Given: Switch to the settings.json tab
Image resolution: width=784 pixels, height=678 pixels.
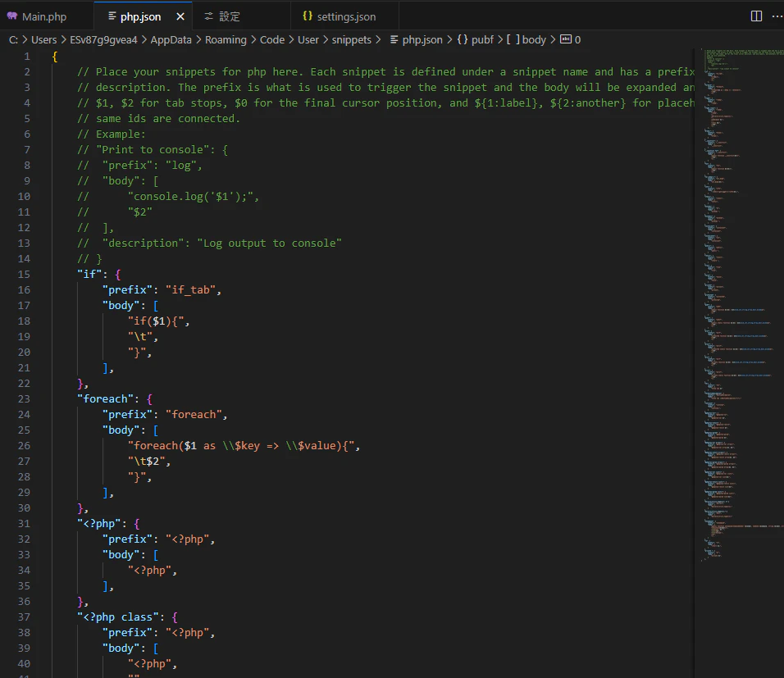Looking at the screenshot, I should tap(346, 16).
